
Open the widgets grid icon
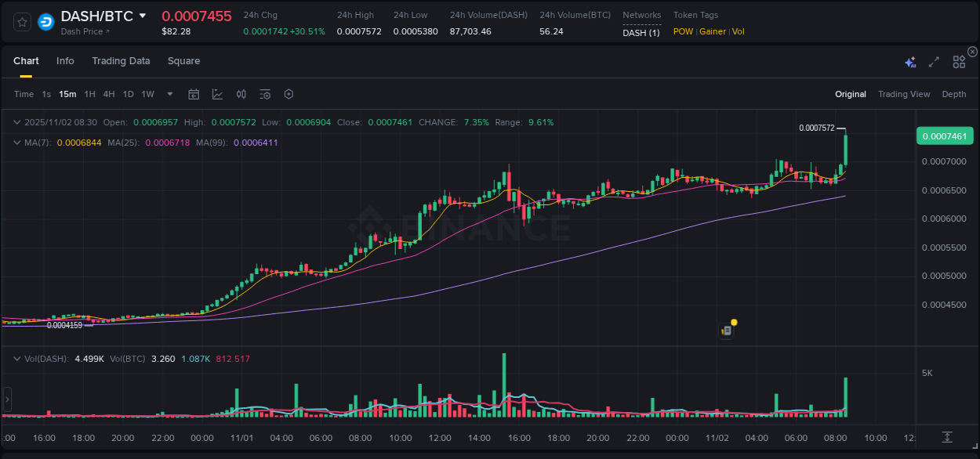(959, 61)
